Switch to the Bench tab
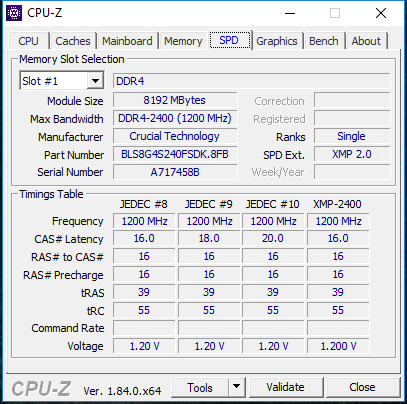Screen dimensions: 407x404 (323, 41)
